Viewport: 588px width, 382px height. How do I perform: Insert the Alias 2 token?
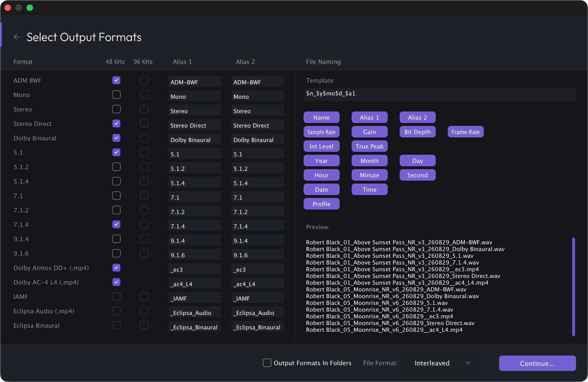(x=417, y=117)
